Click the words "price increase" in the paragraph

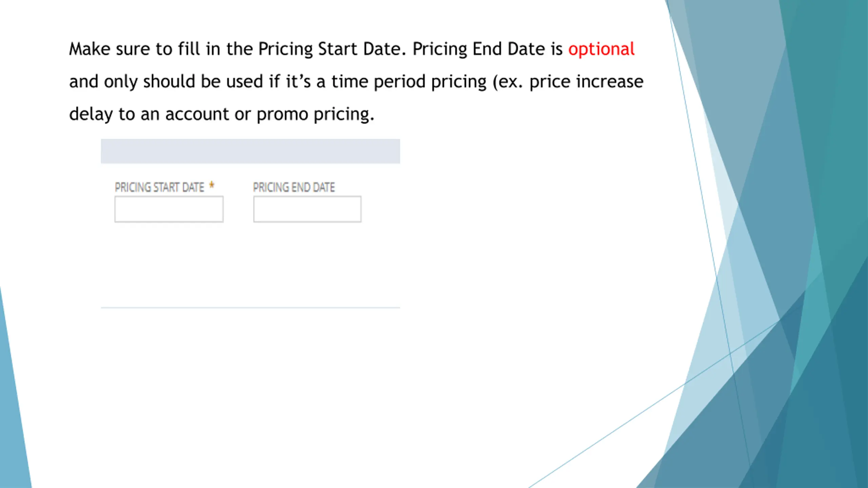(586, 82)
